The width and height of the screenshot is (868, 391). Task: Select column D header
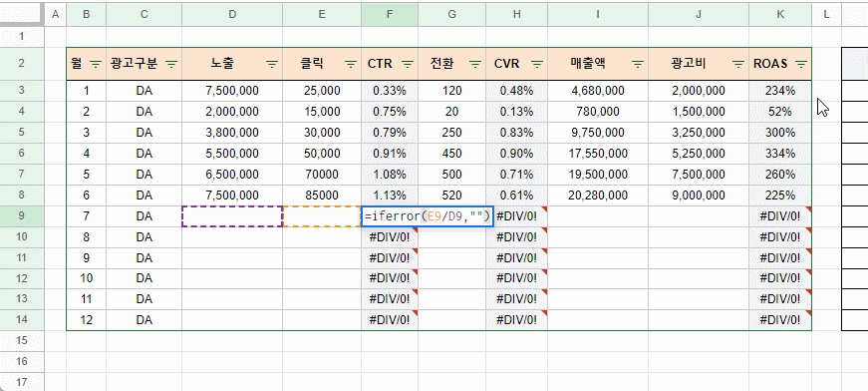[232, 15]
